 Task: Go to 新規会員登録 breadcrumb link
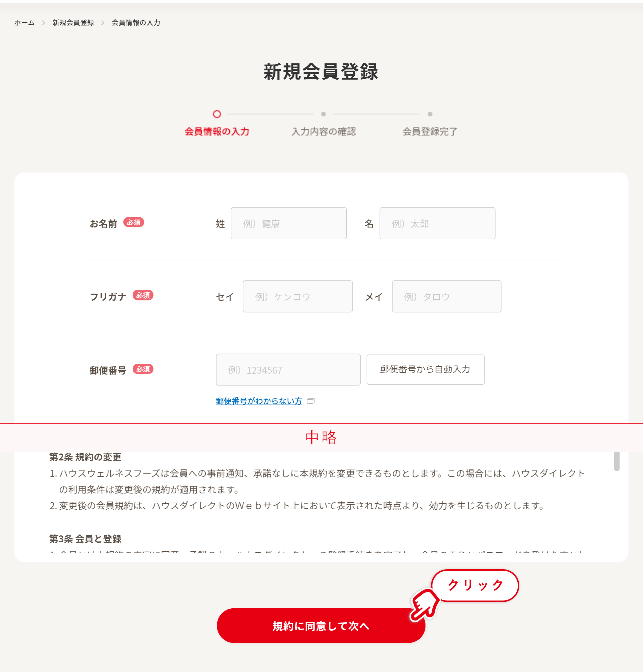click(x=73, y=23)
